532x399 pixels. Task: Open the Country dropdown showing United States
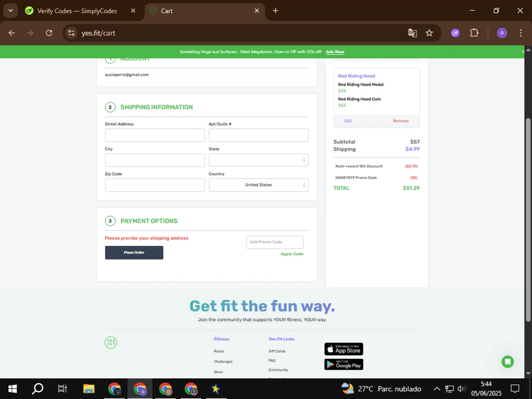(259, 185)
